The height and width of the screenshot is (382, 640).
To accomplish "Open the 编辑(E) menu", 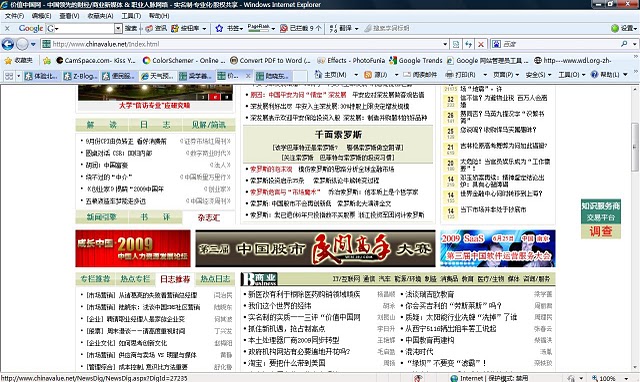I will pos(41,16).
